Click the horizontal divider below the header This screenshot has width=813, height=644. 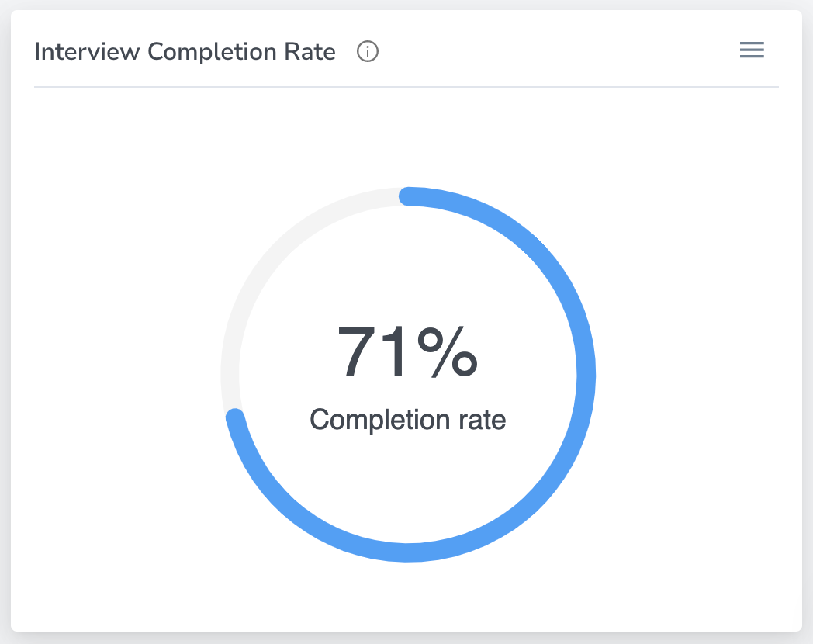(x=406, y=87)
